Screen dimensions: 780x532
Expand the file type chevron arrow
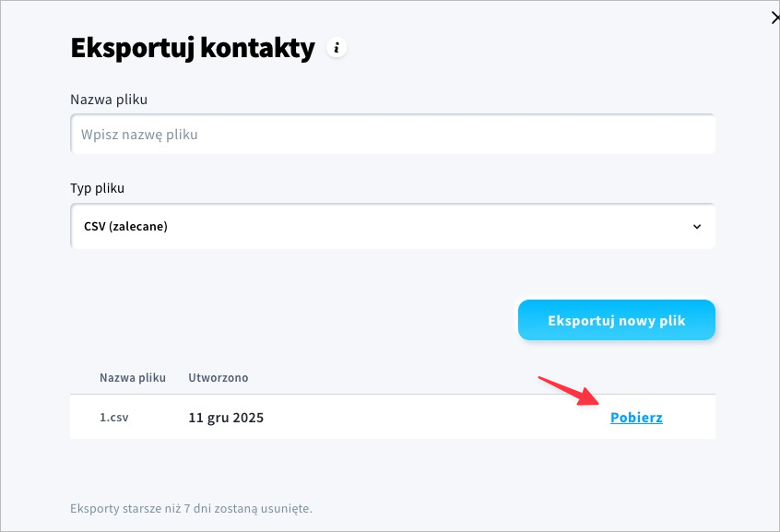(697, 227)
